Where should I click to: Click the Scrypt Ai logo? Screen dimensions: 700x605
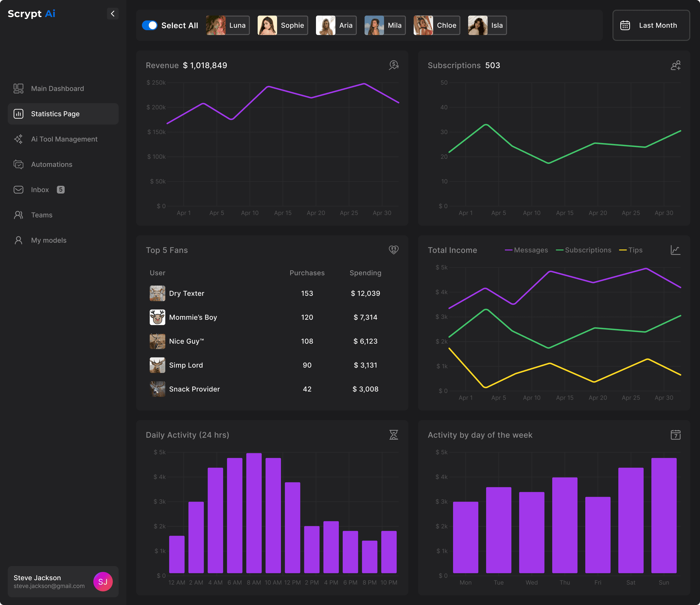31,14
